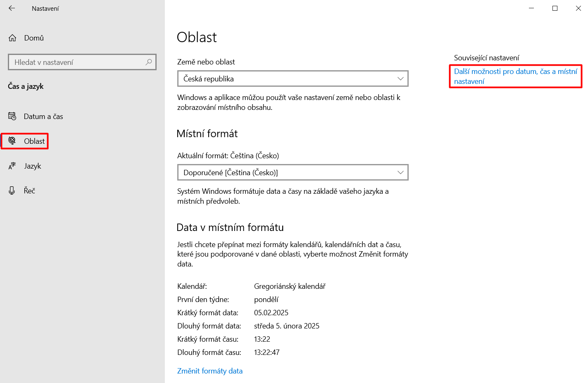The height and width of the screenshot is (383, 588).
Task: Click the Související nastavení label
Action: pyautogui.click(x=486, y=58)
